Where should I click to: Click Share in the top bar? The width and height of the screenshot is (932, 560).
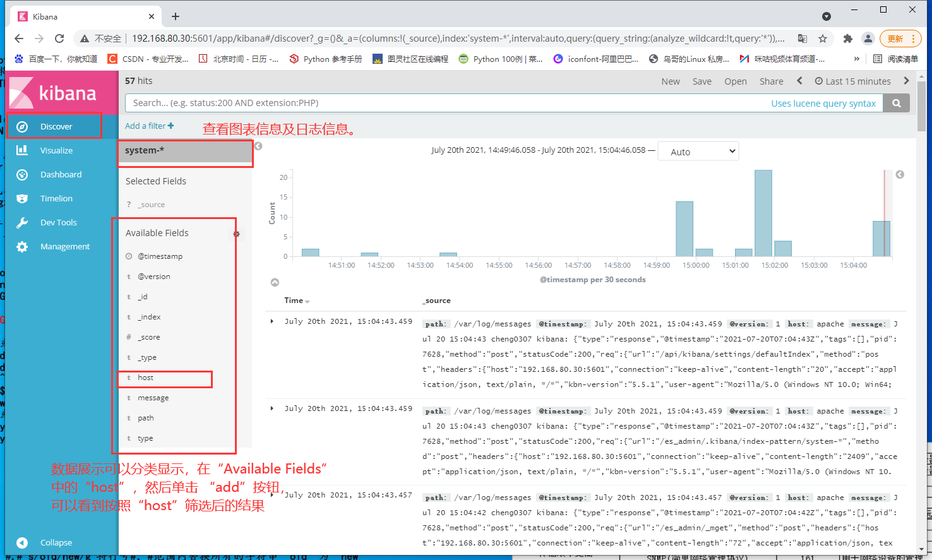click(771, 81)
